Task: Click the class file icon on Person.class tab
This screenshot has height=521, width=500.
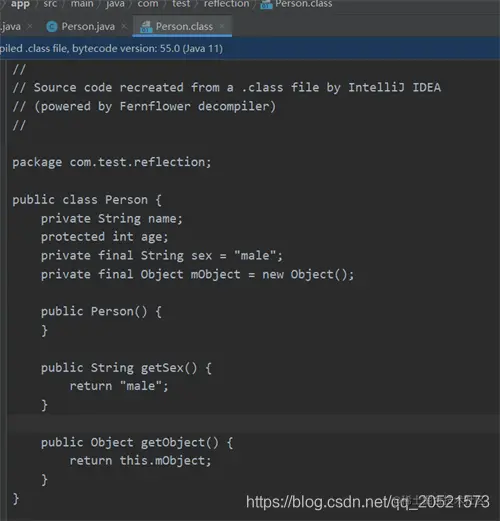Action: tap(146, 27)
